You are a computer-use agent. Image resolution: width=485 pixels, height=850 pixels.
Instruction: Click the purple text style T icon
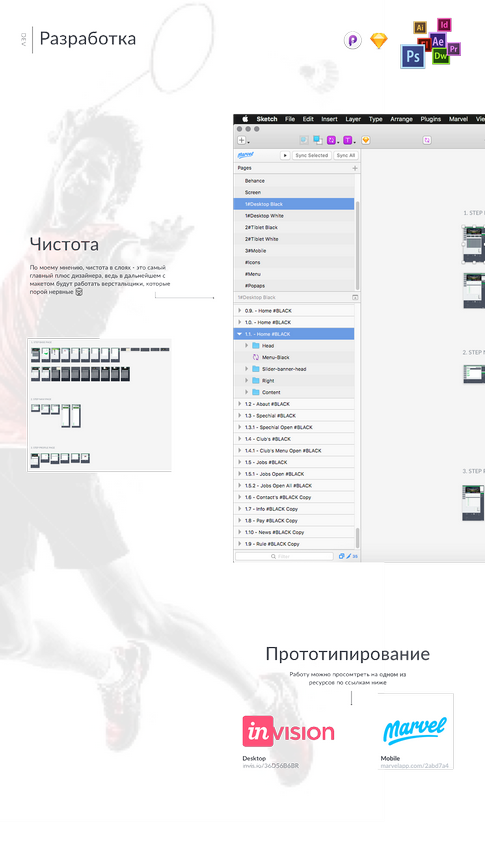[347, 140]
